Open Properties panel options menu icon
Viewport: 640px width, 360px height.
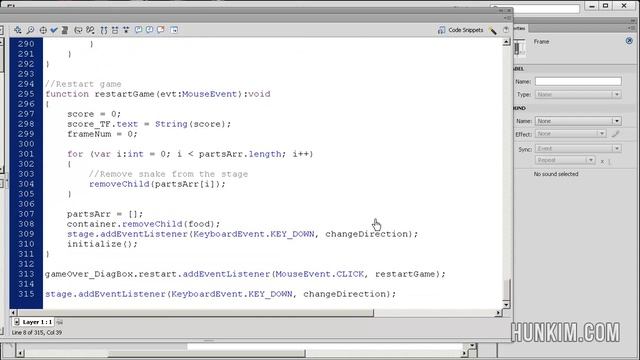[x=631, y=28]
